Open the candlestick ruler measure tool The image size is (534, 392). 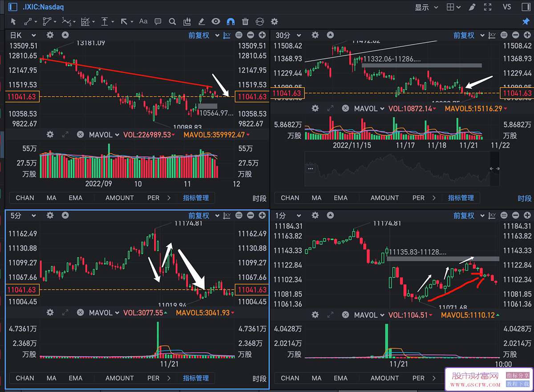(x=187, y=21)
